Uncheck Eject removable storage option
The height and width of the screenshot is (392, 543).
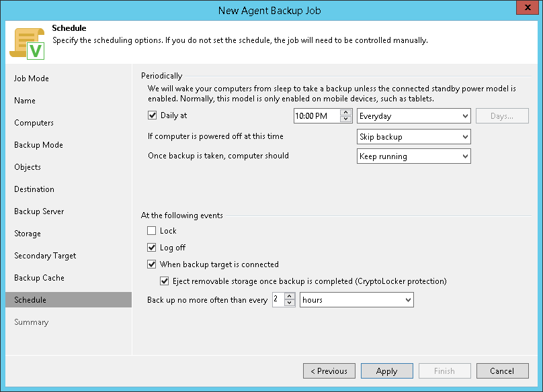coord(165,281)
